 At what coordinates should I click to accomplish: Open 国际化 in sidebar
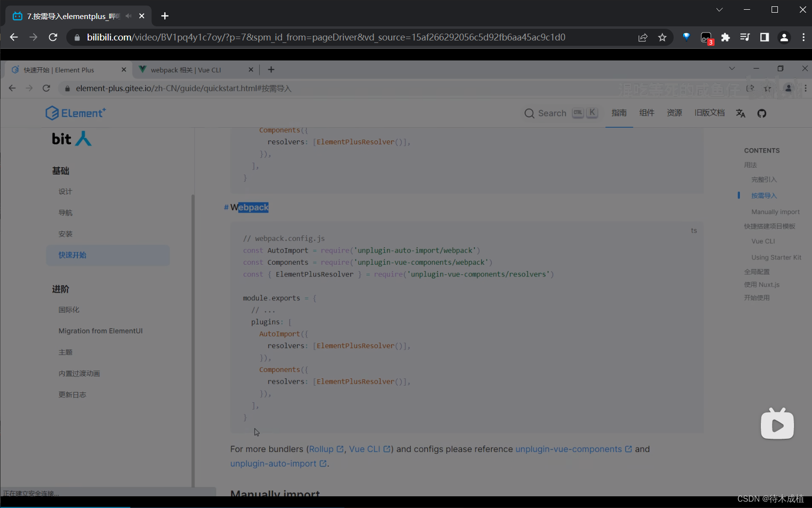pos(69,310)
